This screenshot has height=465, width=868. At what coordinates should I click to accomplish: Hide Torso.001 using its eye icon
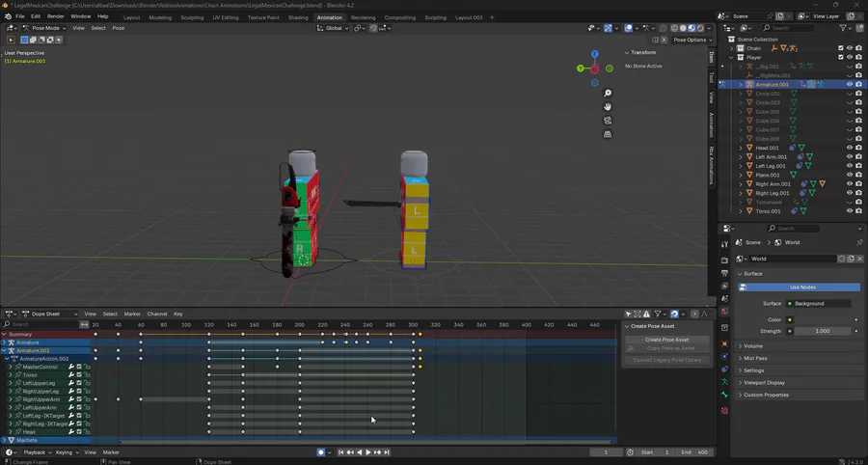(x=850, y=211)
